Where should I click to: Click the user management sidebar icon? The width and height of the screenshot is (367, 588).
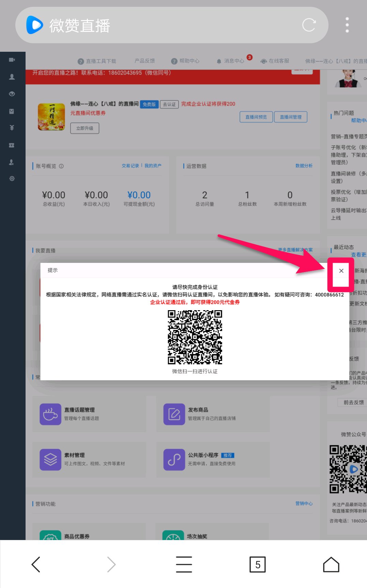(x=12, y=162)
